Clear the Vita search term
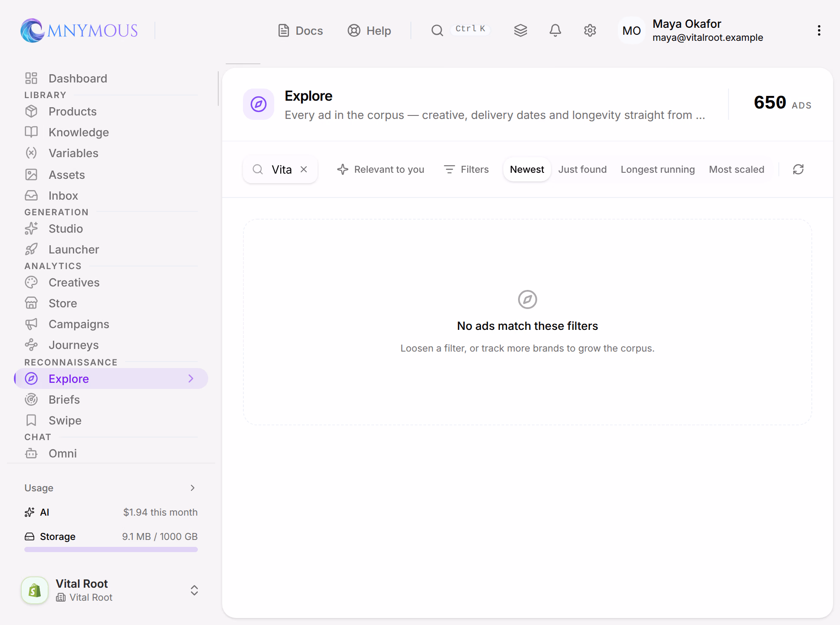 click(304, 169)
